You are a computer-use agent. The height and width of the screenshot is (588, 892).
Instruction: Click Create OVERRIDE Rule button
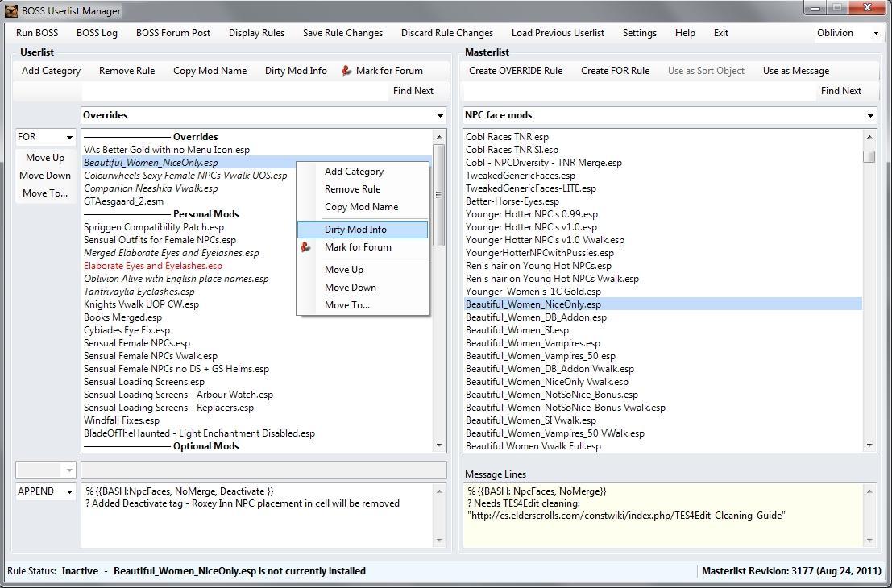pos(516,71)
